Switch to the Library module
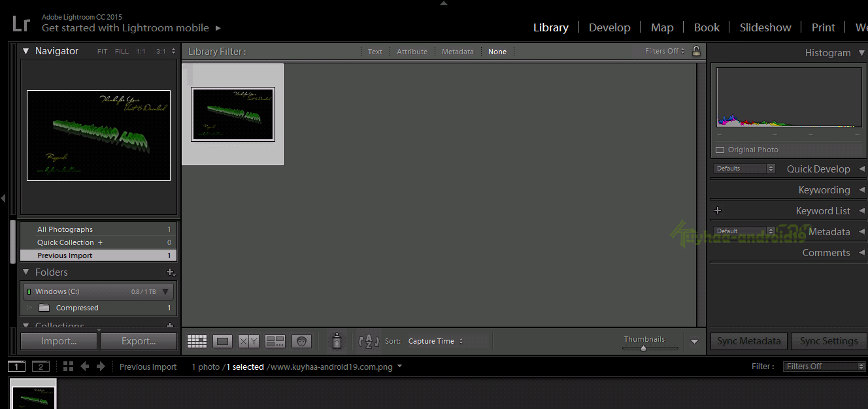The width and height of the screenshot is (868, 409). (551, 27)
